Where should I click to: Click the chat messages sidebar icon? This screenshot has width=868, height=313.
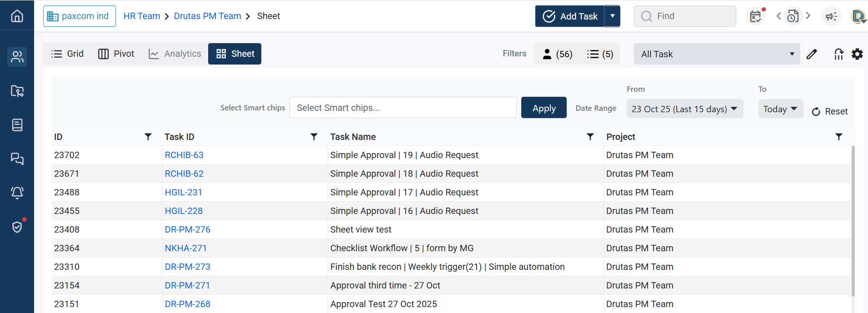click(x=17, y=159)
